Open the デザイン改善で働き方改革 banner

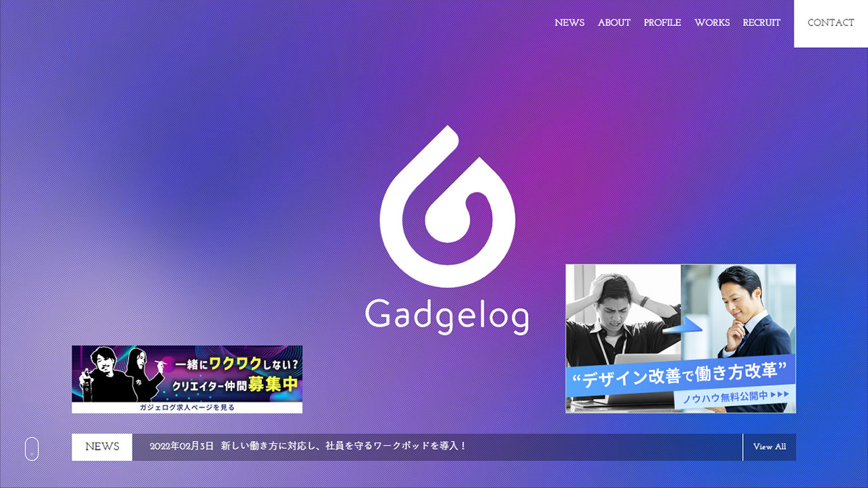pyautogui.click(x=681, y=339)
